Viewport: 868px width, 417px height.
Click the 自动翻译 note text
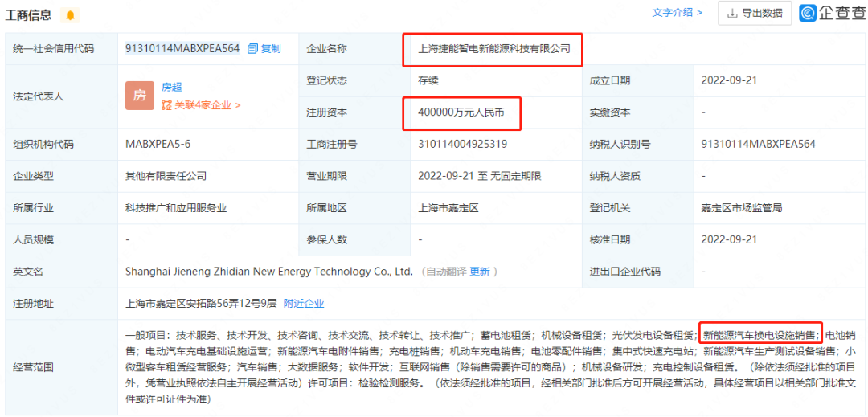[447, 272]
